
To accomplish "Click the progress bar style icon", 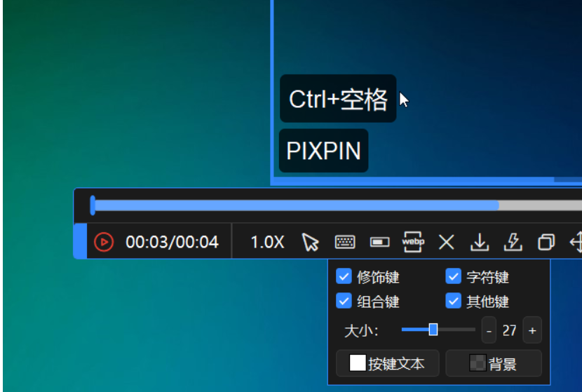I will pyautogui.click(x=380, y=243).
